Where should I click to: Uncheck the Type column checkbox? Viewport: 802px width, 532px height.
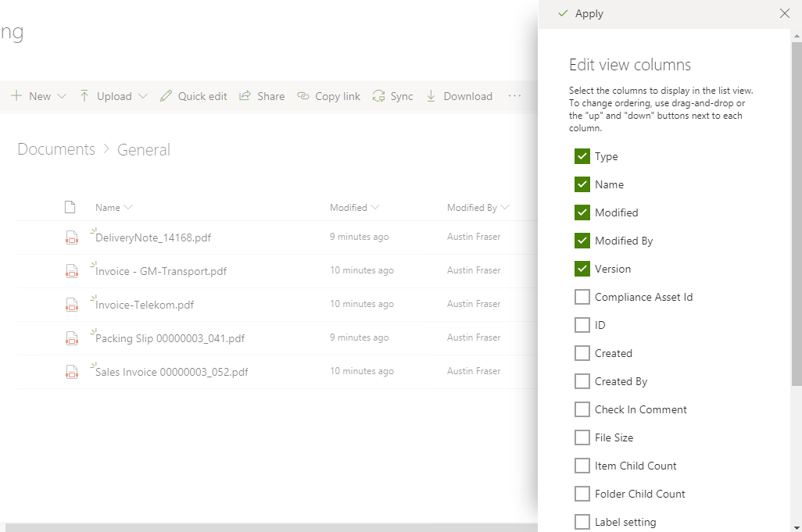[x=582, y=156]
